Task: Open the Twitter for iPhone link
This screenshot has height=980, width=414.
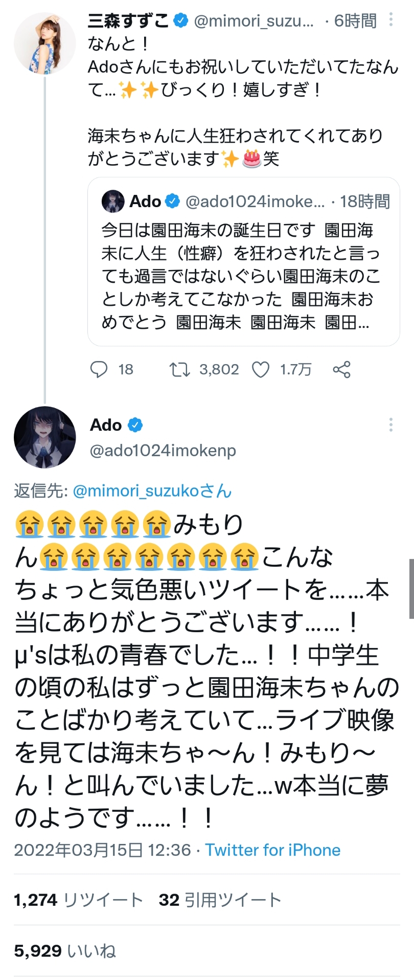Action: pos(273,850)
